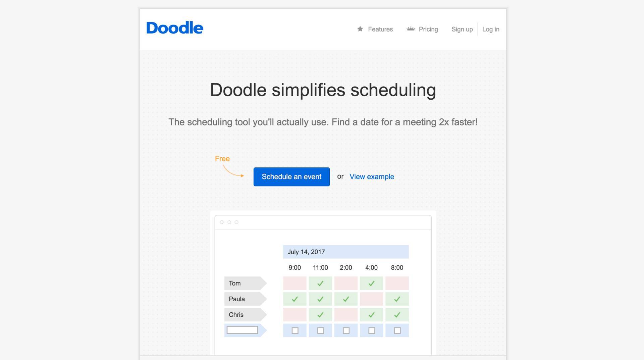Image resolution: width=644 pixels, height=360 pixels.
Task: Click the Doodle logo
Action: tap(175, 28)
